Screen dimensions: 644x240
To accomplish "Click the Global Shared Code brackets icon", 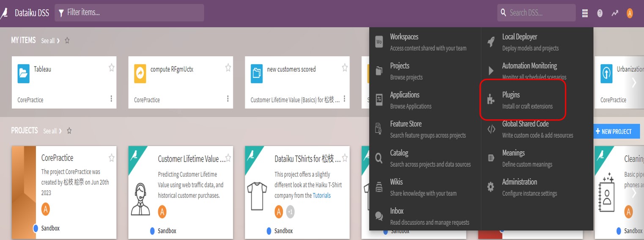I will [x=491, y=129].
